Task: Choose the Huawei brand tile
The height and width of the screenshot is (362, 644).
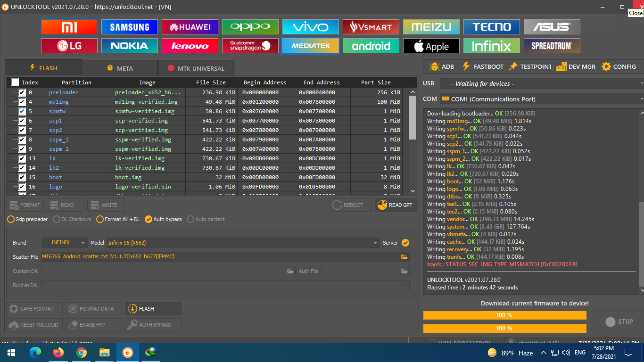Action: tap(190, 27)
